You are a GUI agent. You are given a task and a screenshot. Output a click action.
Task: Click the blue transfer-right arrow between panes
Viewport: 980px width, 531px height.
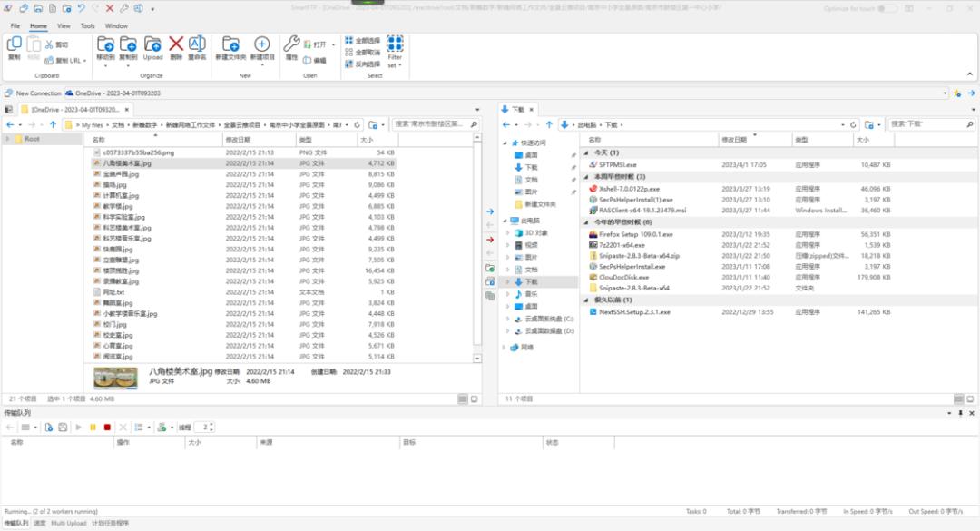tap(490, 212)
